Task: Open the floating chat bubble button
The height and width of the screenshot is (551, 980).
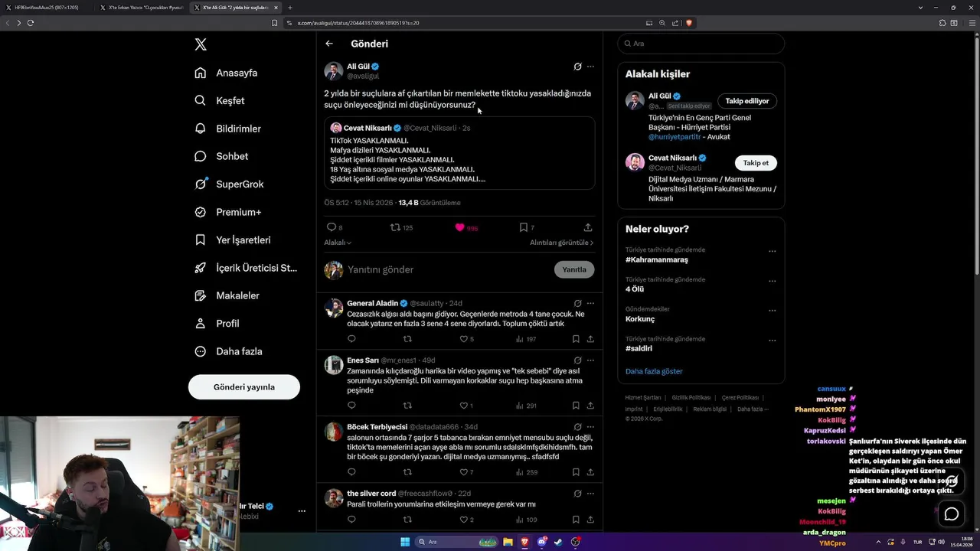Action: [951, 514]
